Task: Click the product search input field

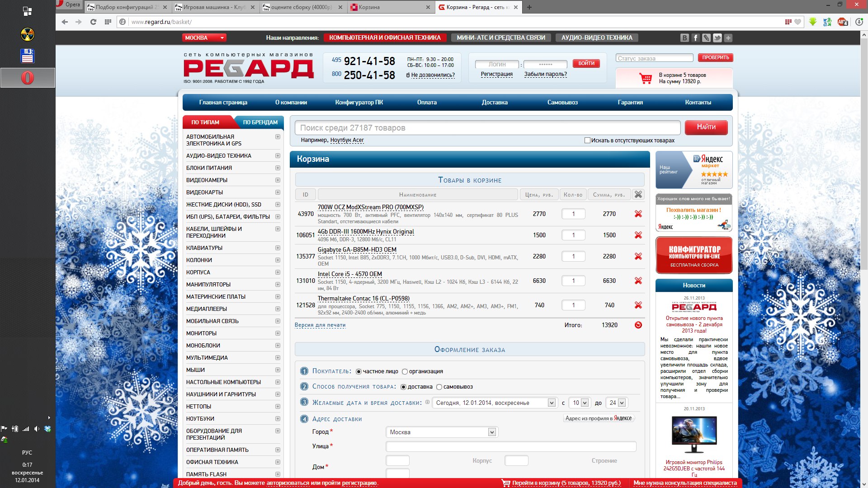Action: coord(487,128)
